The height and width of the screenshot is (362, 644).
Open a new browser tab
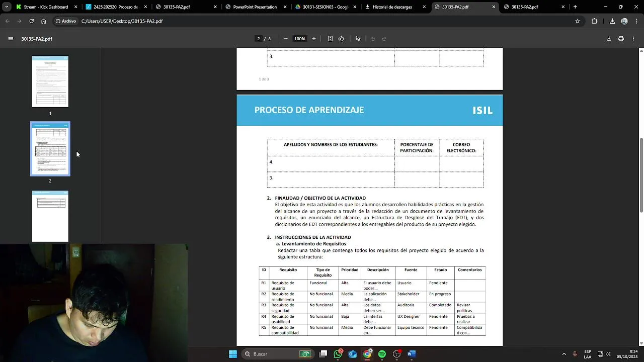coord(575,7)
